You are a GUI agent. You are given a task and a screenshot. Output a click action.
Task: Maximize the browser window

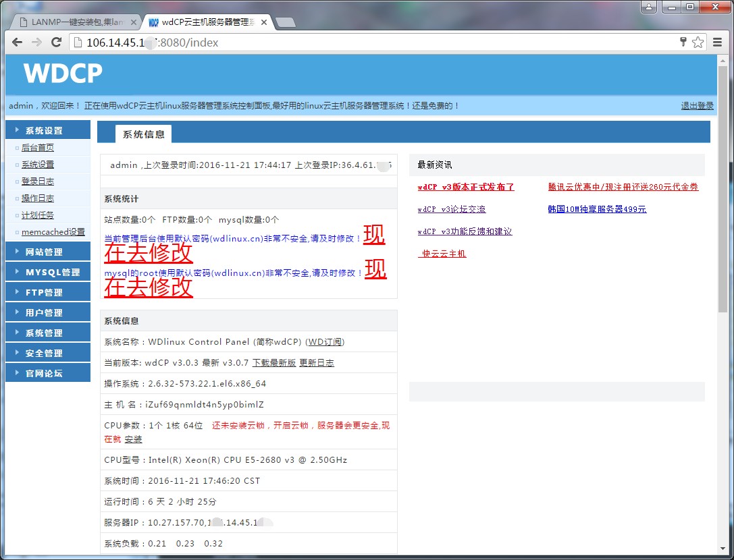point(690,7)
